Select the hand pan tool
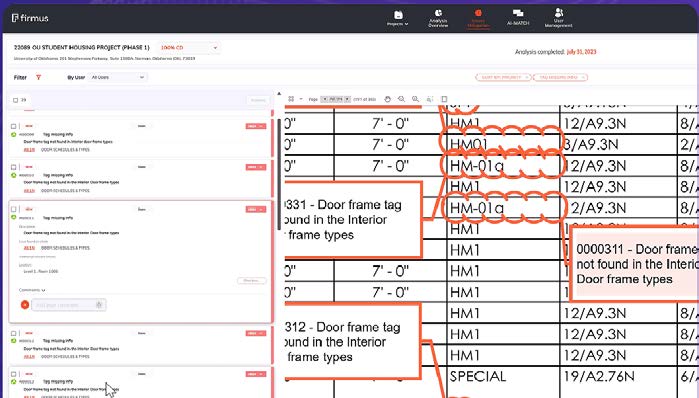The height and width of the screenshot is (398, 699). click(387, 99)
